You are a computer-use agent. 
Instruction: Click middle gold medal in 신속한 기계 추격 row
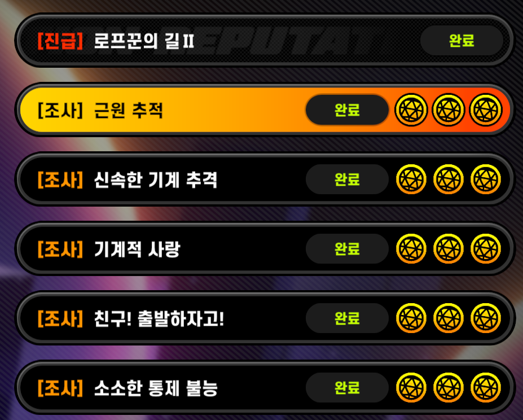(x=449, y=180)
